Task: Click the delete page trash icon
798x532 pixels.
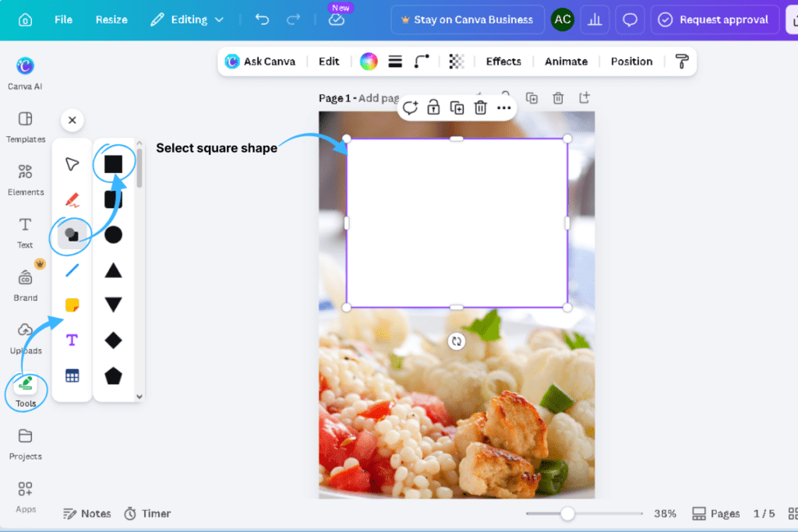Action: click(558, 97)
